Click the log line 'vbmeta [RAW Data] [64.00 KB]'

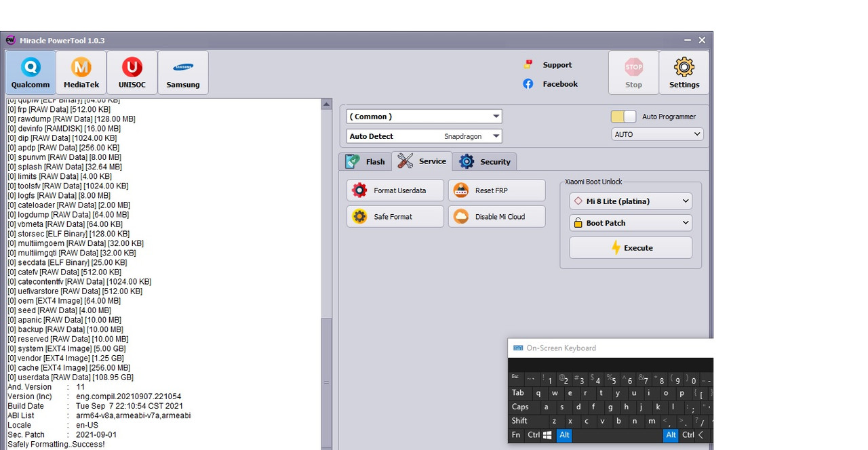[x=65, y=224]
